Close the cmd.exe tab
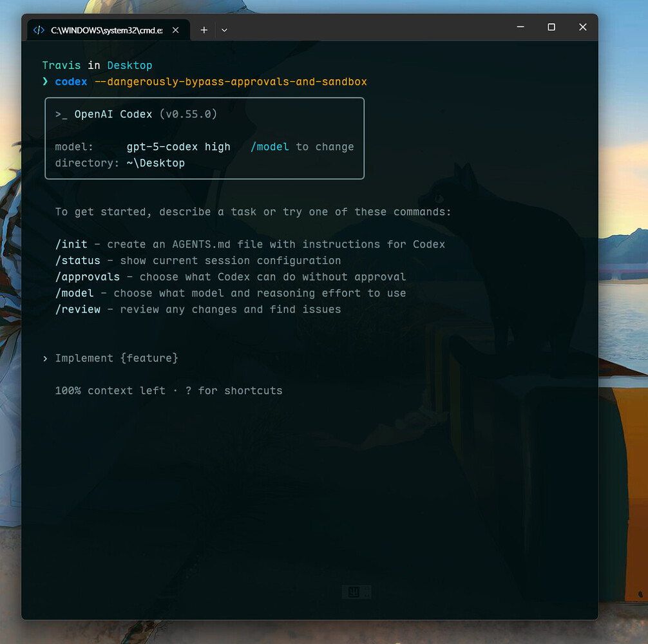This screenshot has width=648, height=644. tap(176, 30)
